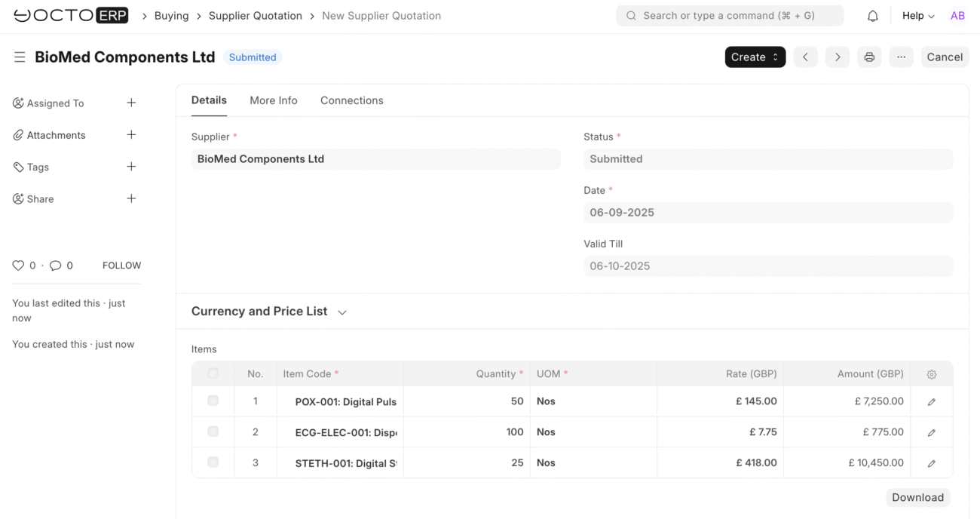Click the rate £ 7.75 cell
Image resolution: width=980 pixels, height=519 pixels.
pyautogui.click(x=720, y=432)
